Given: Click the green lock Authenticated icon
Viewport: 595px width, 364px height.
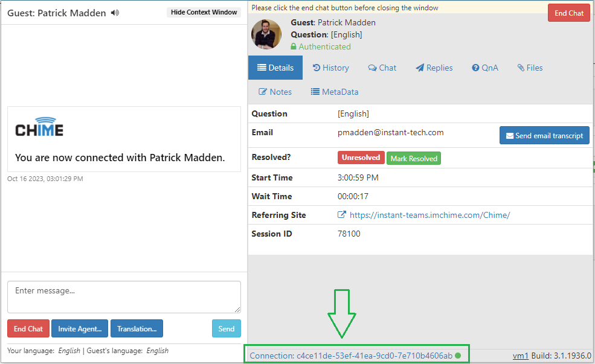Looking at the screenshot, I should click(294, 46).
